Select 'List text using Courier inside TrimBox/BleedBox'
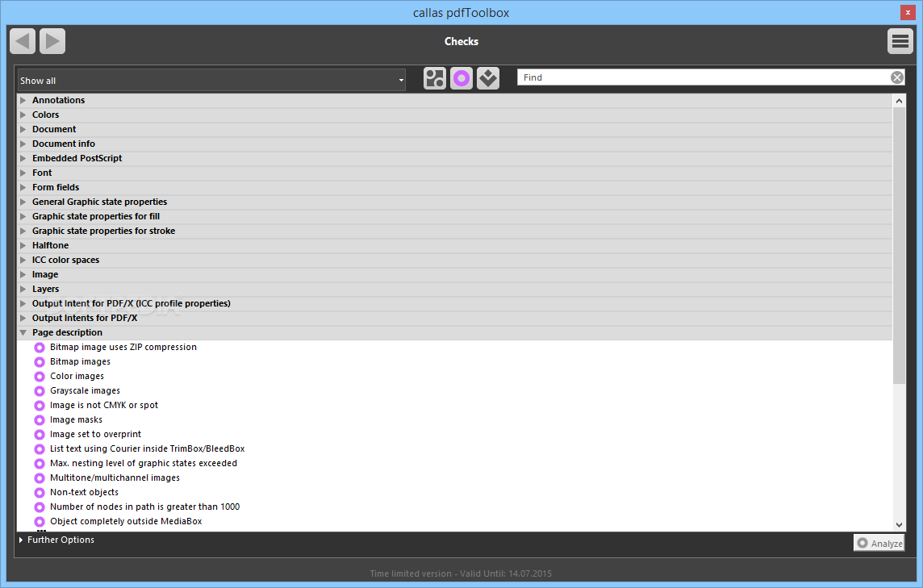Viewport: 923px width, 588px height. [147, 449]
